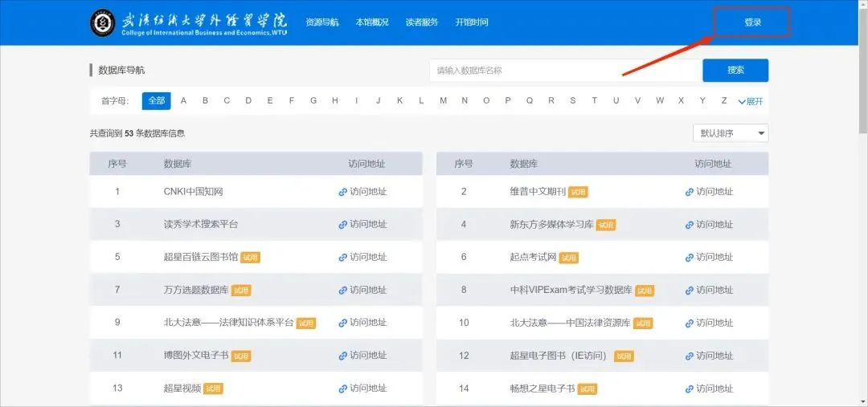Click the 试用 badge beside 超星视频
The image size is (868, 407).
click(213, 389)
